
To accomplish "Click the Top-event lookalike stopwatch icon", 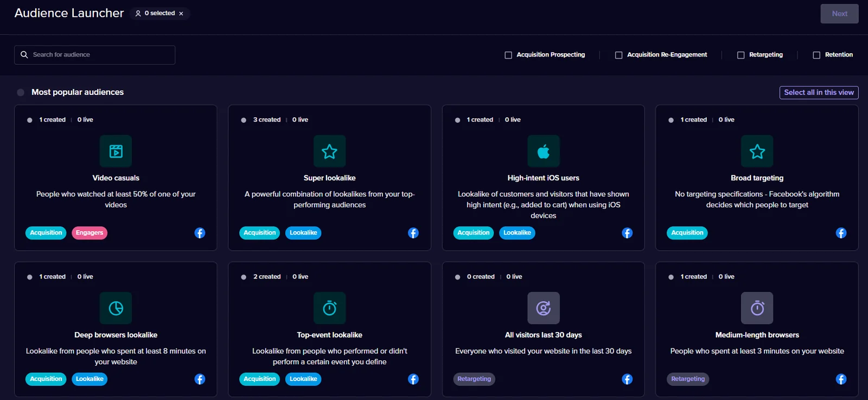I will [x=329, y=308].
